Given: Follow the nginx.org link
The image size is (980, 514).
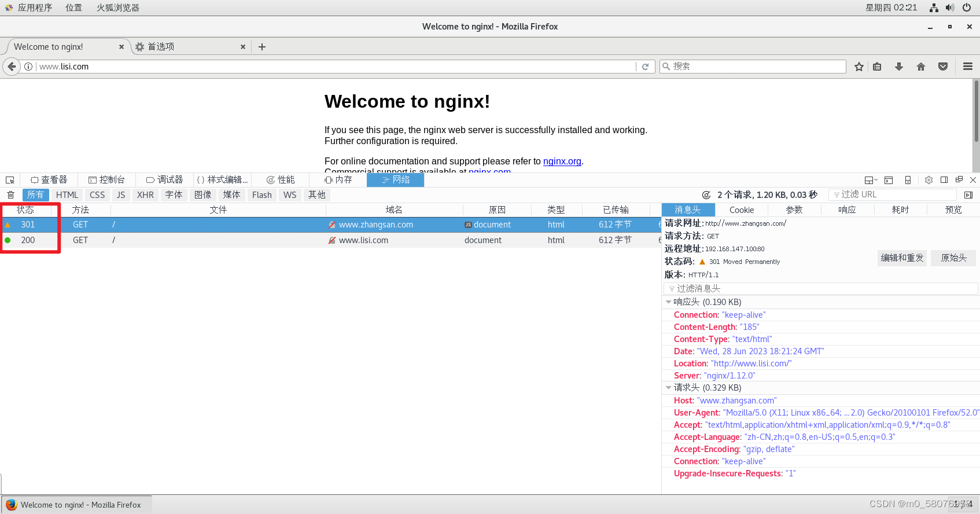Looking at the screenshot, I should 562,161.
